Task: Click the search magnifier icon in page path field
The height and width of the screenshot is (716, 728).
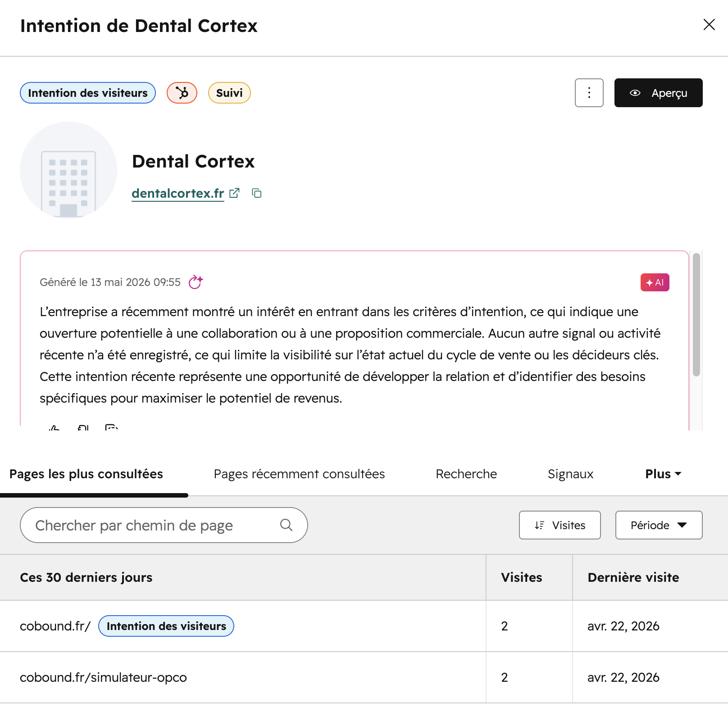Action: [286, 525]
